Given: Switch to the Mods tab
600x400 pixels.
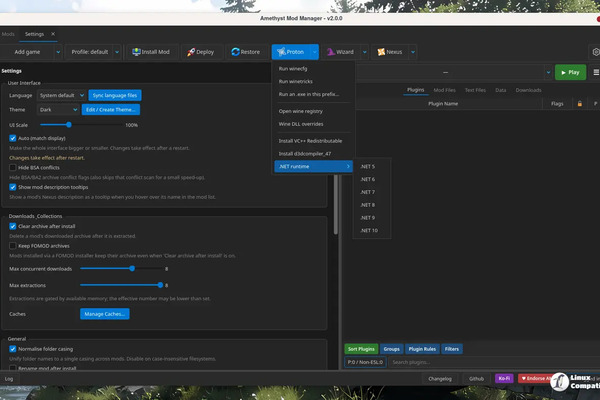Looking at the screenshot, I should (x=8, y=34).
